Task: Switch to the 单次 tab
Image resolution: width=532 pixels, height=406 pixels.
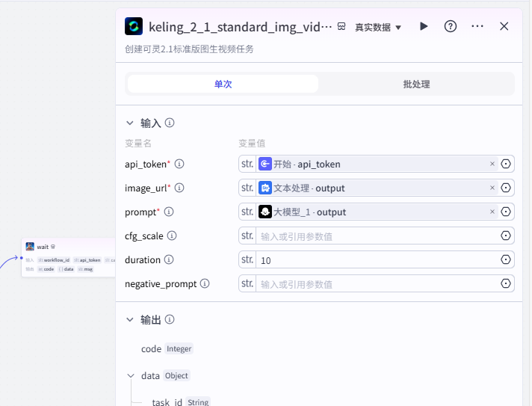Action: tap(223, 84)
